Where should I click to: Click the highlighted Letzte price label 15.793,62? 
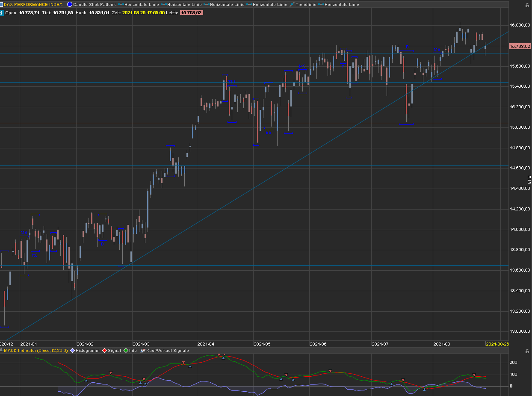[191, 13]
